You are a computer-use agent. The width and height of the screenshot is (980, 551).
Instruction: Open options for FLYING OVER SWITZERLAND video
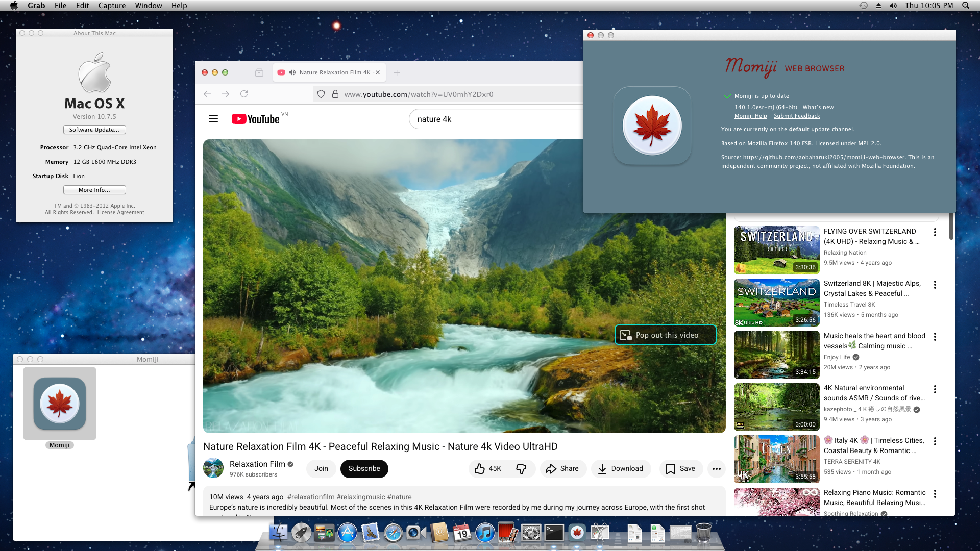[x=935, y=232]
